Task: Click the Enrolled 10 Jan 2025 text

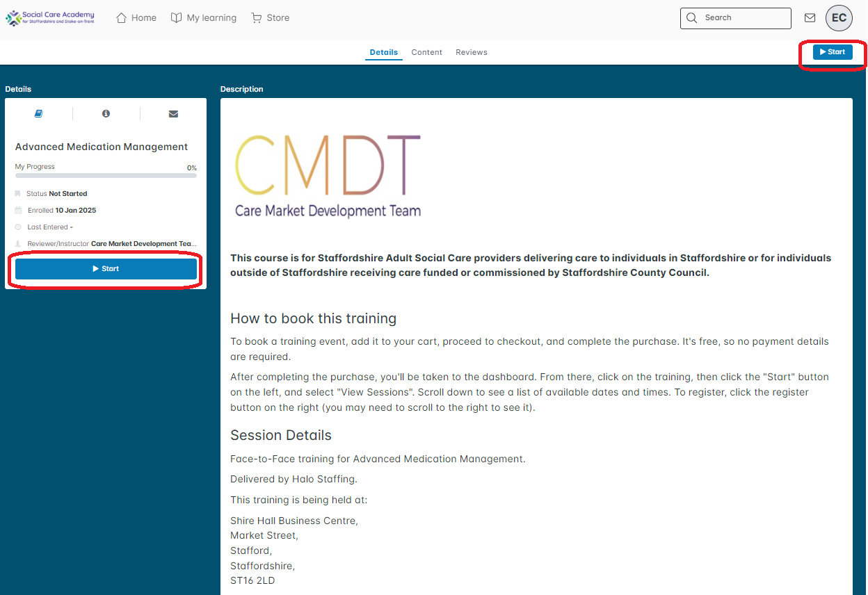Action: tap(62, 211)
